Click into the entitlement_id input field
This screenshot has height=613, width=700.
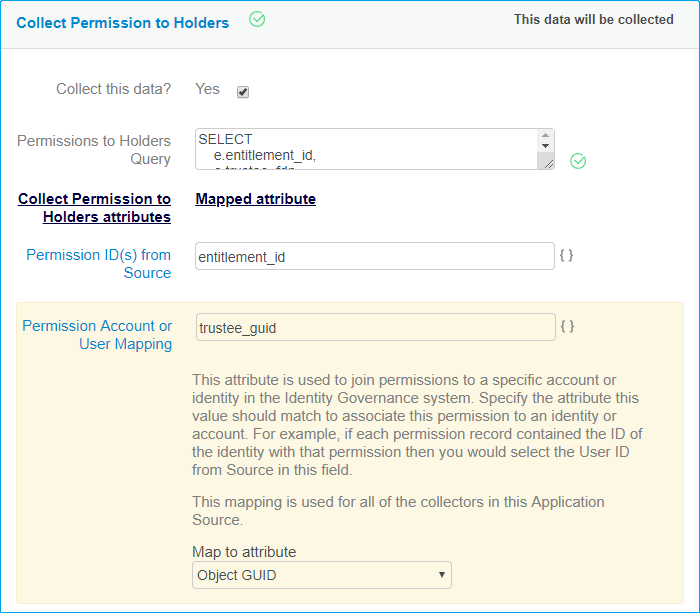[375, 257]
